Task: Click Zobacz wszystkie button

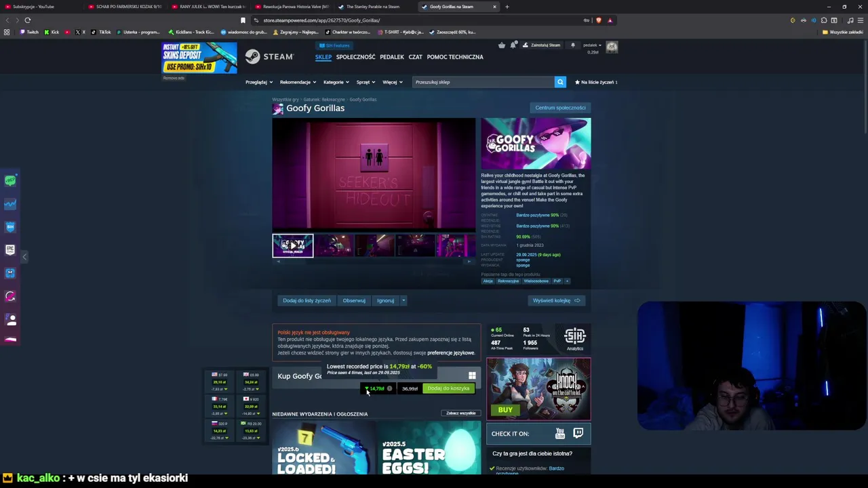Action: coord(461,413)
